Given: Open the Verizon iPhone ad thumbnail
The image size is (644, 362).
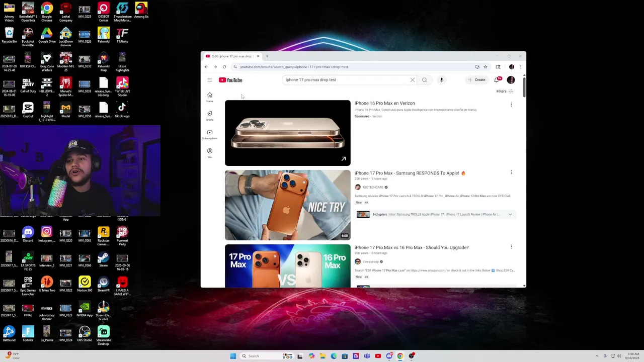Looking at the screenshot, I should [288, 133].
